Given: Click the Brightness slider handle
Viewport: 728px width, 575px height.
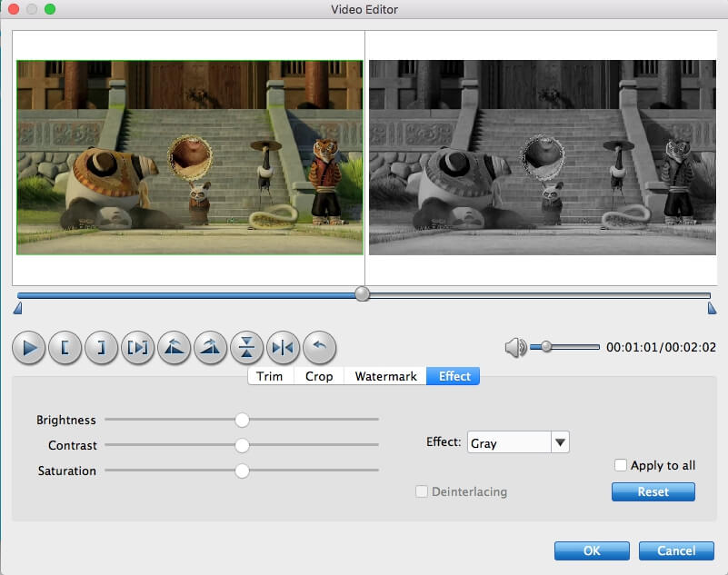Looking at the screenshot, I should coord(242,420).
